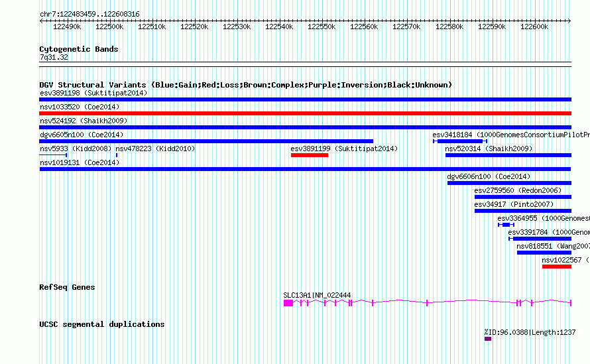The height and width of the screenshot is (364, 590).
Task: Click the esv3891199 red loss bar
Action: click(x=310, y=155)
